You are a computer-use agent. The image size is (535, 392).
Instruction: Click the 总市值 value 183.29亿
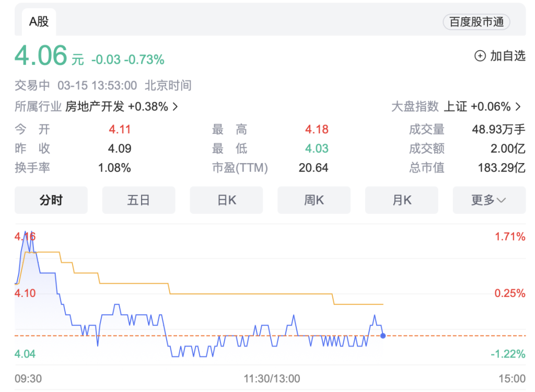click(x=502, y=168)
